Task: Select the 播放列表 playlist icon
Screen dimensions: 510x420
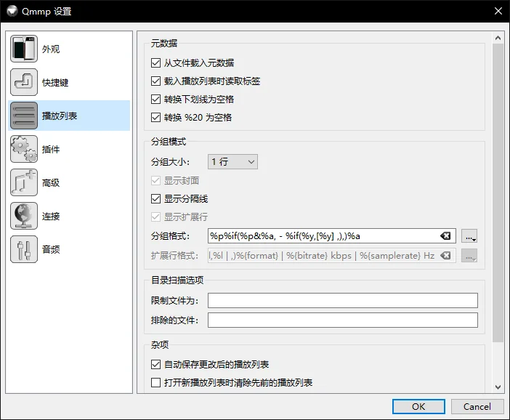Action: tap(24, 116)
